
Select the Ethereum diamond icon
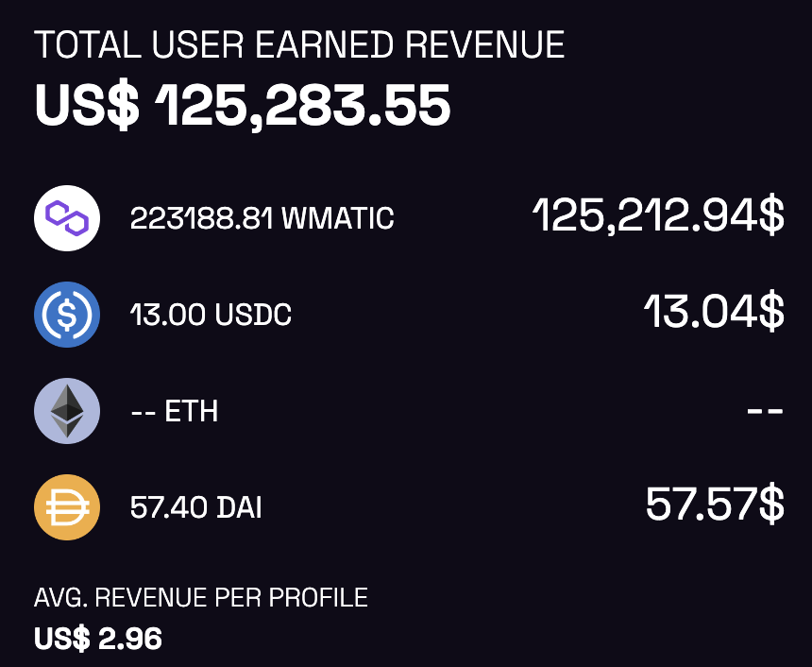tap(67, 411)
